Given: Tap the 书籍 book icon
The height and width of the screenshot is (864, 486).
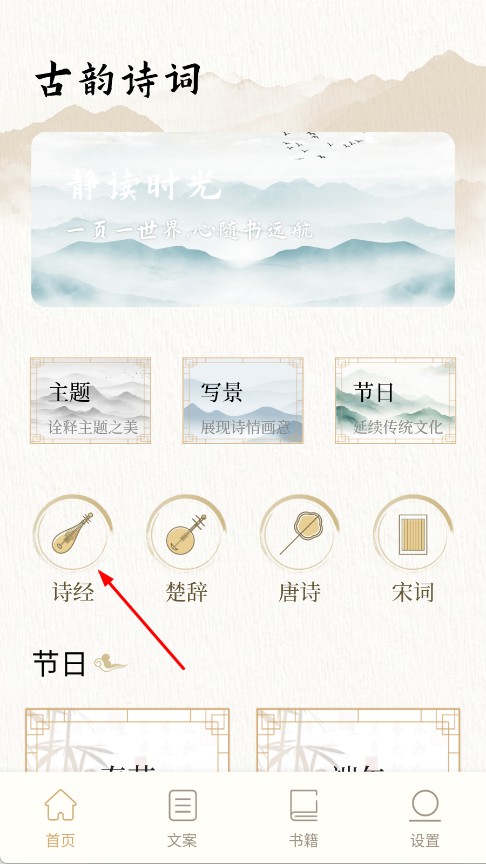Looking at the screenshot, I should (304, 805).
